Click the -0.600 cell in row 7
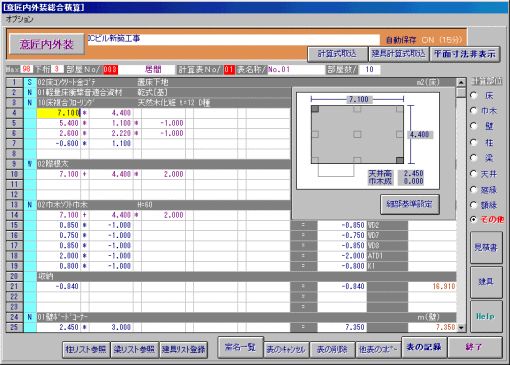Screen dimensions: 510x365 pos(59,143)
